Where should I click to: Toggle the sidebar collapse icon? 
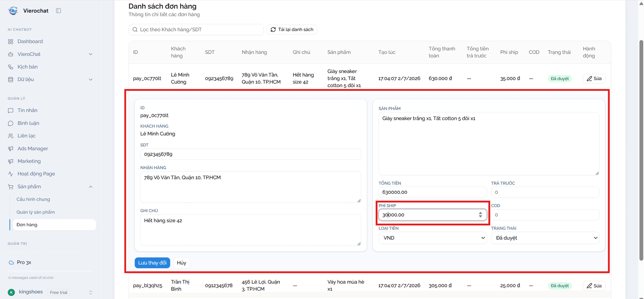click(58, 11)
